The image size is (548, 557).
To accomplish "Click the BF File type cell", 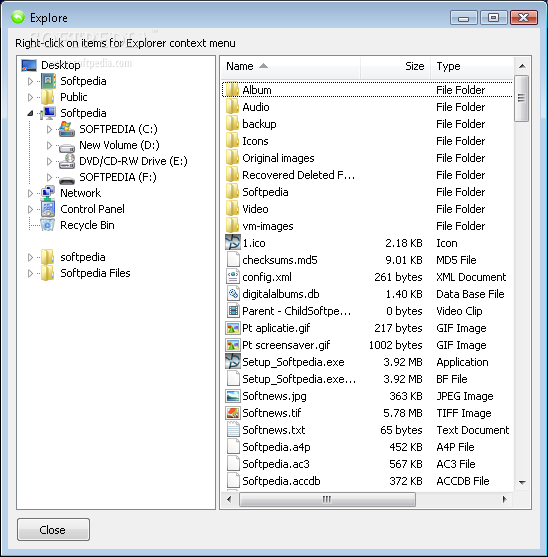I will point(451,379).
